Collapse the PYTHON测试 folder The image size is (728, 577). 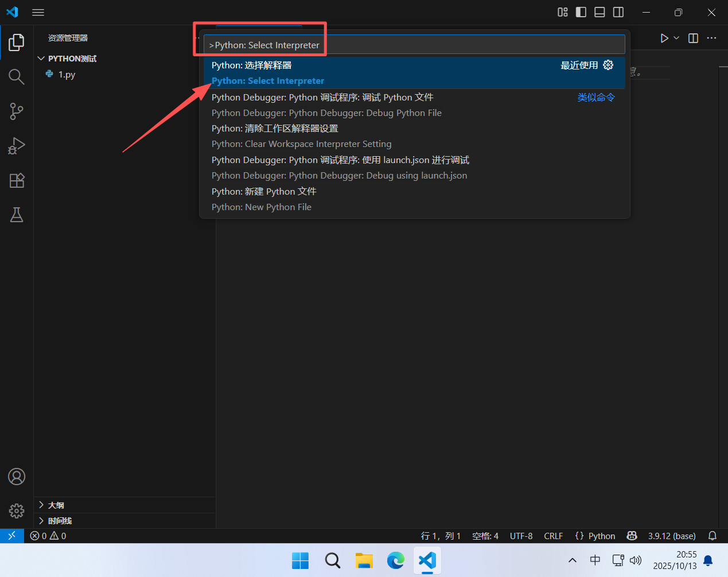coord(124,59)
